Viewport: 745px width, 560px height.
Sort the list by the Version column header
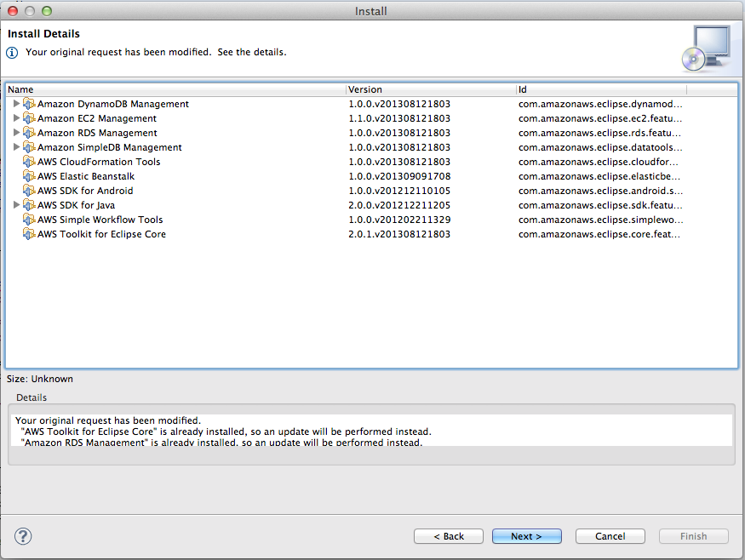pyautogui.click(x=432, y=89)
